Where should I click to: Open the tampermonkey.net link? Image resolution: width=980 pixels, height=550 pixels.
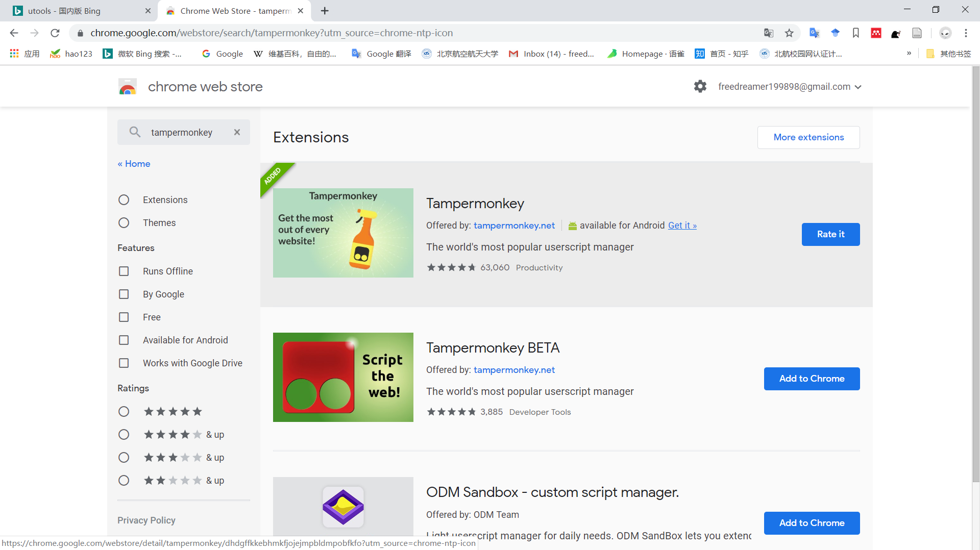pyautogui.click(x=514, y=225)
